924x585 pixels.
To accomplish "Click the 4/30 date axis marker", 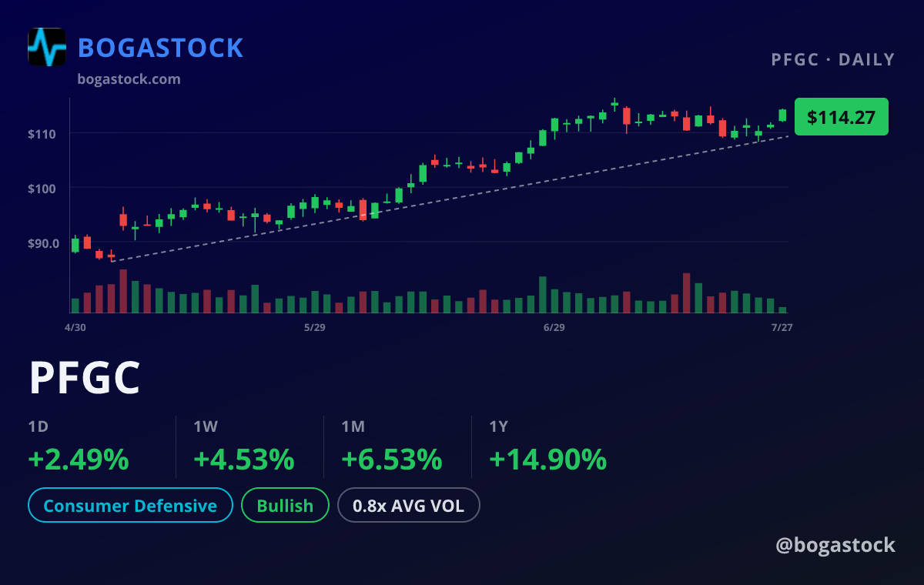I will [75, 328].
